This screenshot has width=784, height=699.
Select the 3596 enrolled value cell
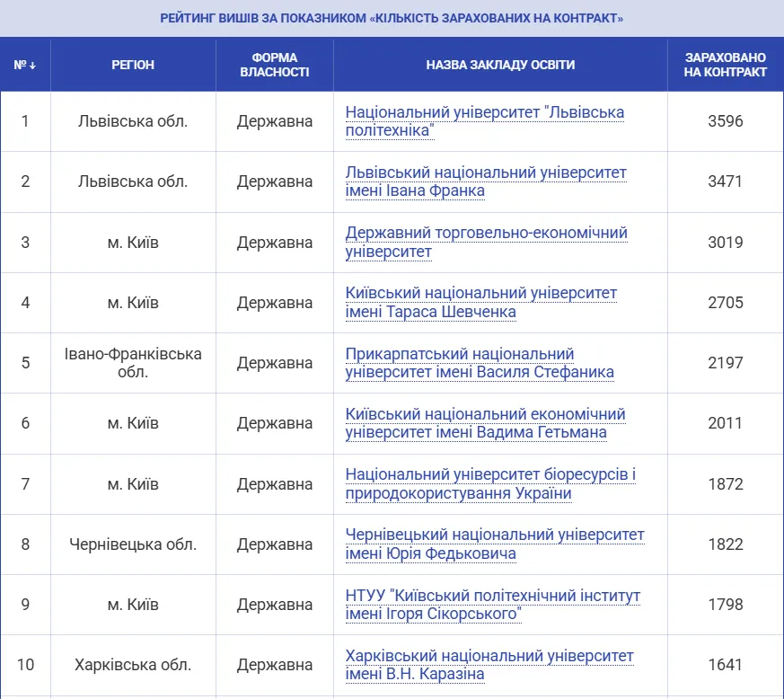pyautogui.click(x=725, y=121)
